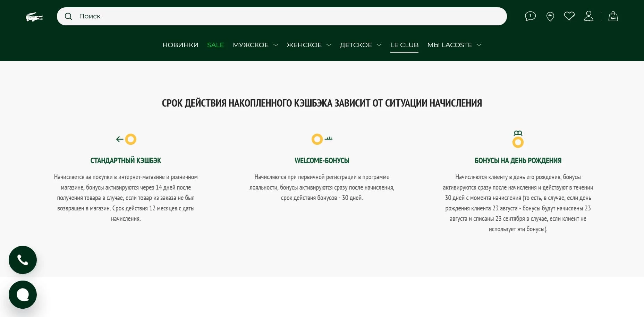Open the help chat bubble icon
The height and width of the screenshot is (317, 644).
(530, 16)
